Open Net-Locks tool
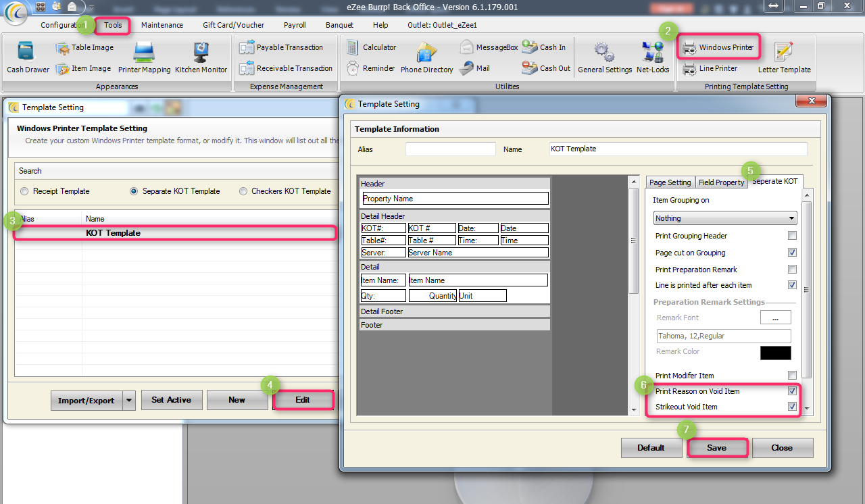 pos(653,57)
